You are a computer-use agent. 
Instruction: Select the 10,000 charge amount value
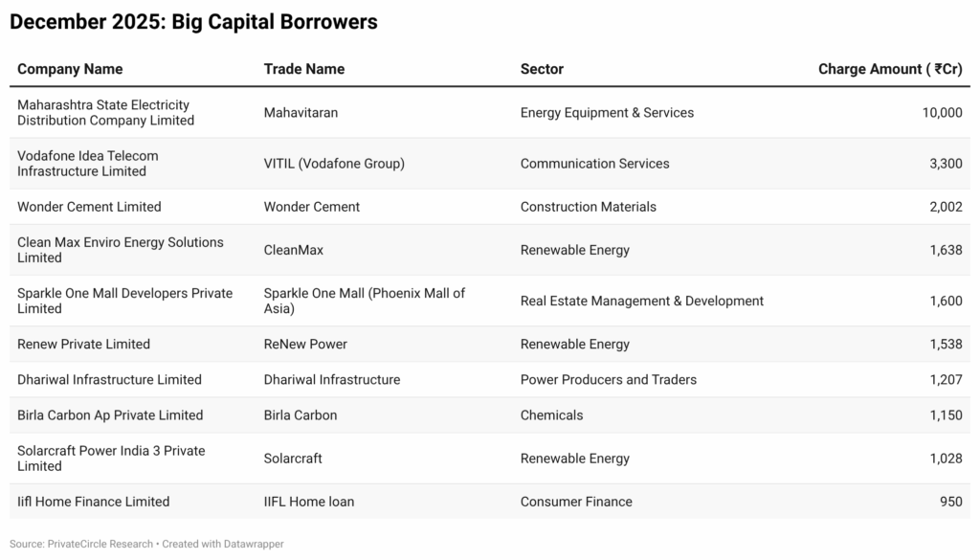pyautogui.click(x=942, y=113)
